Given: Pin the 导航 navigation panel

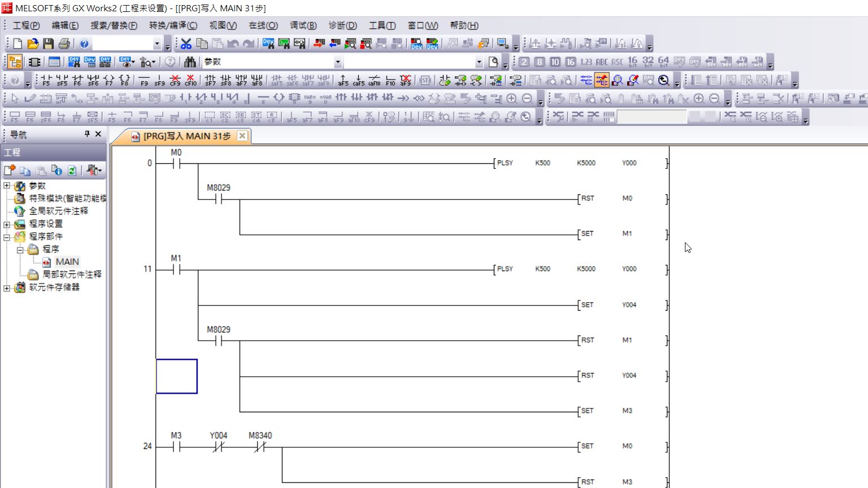Looking at the screenshot, I should (87, 134).
